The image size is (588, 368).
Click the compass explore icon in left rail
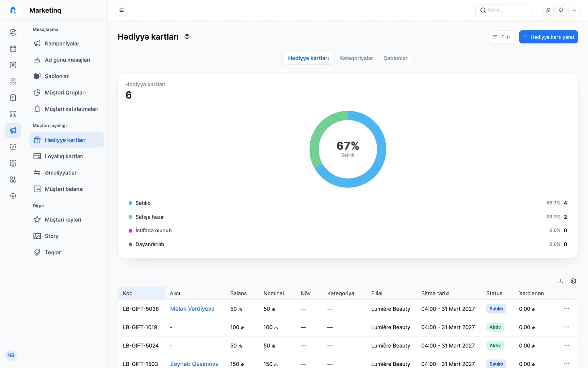[x=13, y=32]
